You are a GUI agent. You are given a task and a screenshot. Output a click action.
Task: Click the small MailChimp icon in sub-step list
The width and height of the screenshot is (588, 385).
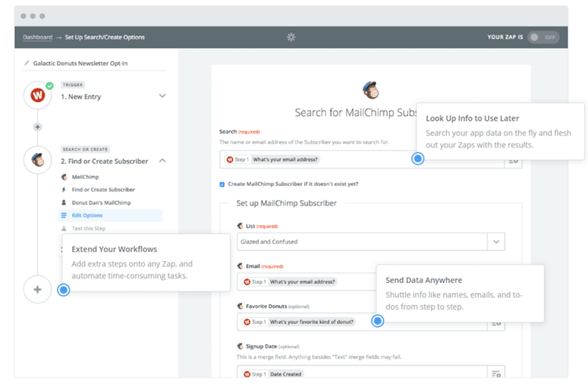coord(64,177)
